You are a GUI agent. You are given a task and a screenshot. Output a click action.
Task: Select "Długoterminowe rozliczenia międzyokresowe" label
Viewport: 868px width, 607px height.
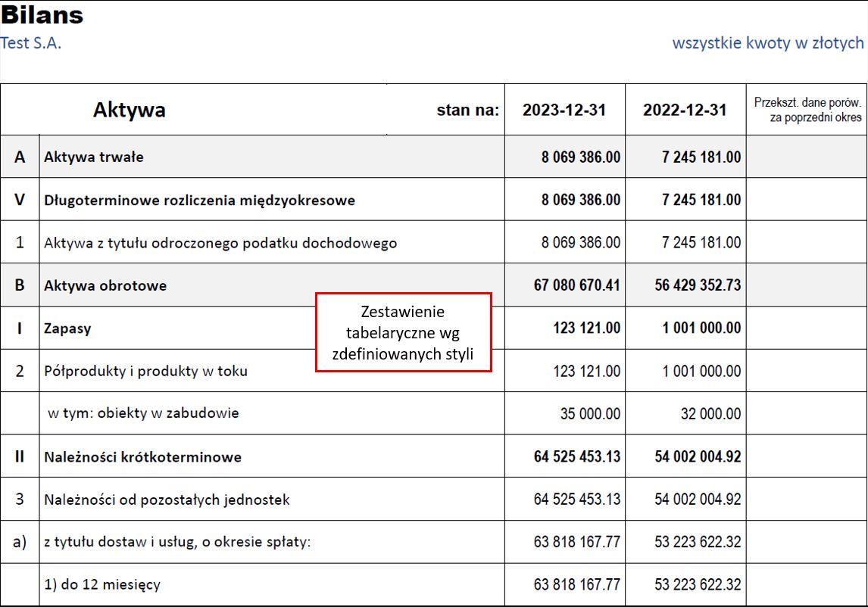pos(200,201)
